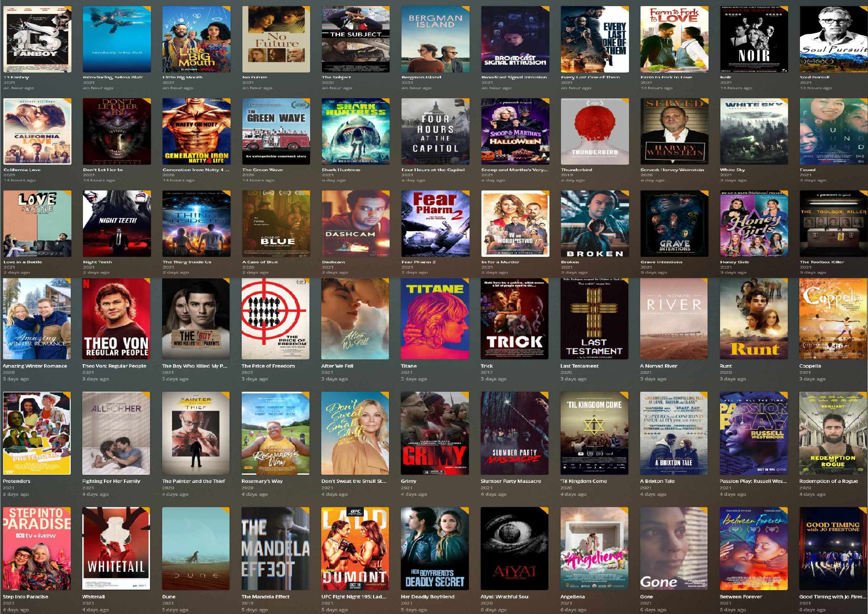The image size is (868, 614).
Task: Select the Night Teeth poster
Action: pyautogui.click(x=116, y=223)
